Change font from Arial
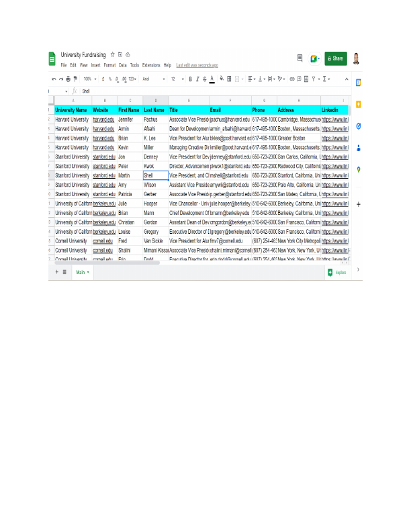 click(x=154, y=79)
